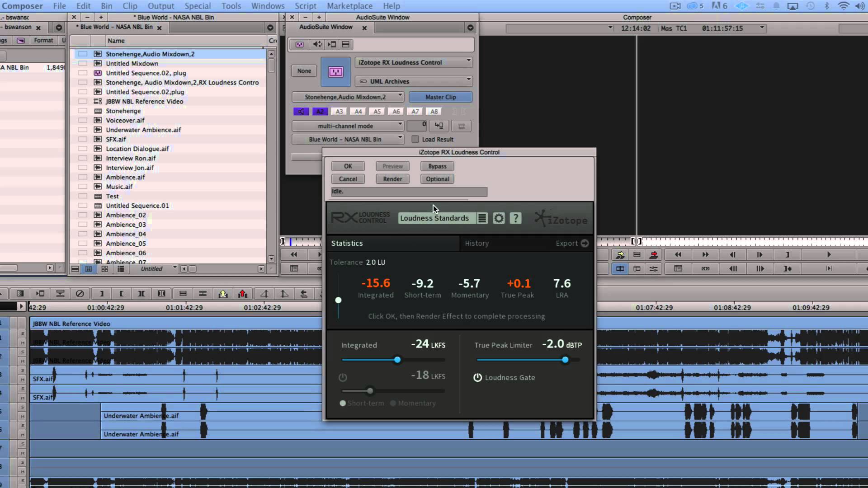This screenshot has height=488, width=868.
Task: Step forward one frame in Composer
Action: pos(760,255)
